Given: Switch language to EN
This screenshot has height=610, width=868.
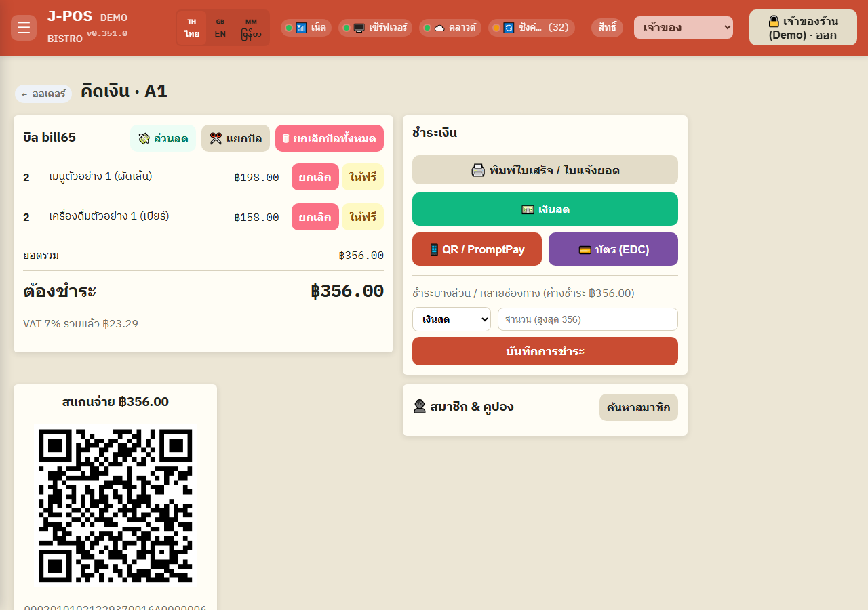Looking at the screenshot, I should [220, 28].
